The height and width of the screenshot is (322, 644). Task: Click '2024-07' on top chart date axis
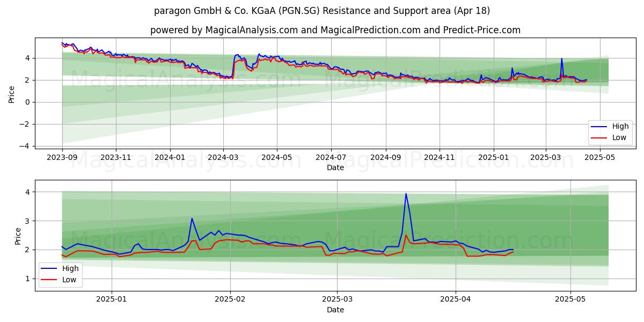tap(331, 158)
